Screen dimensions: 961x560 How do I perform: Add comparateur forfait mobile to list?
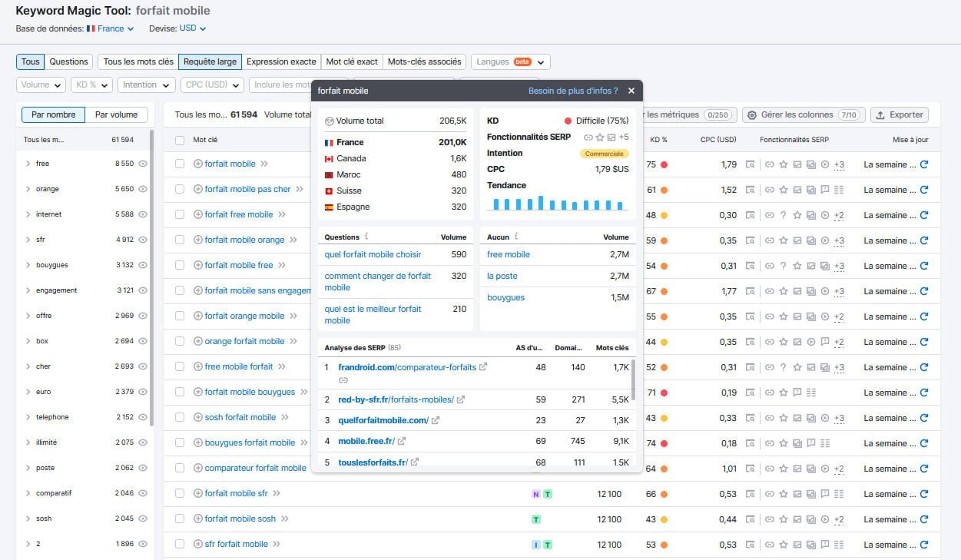198,468
